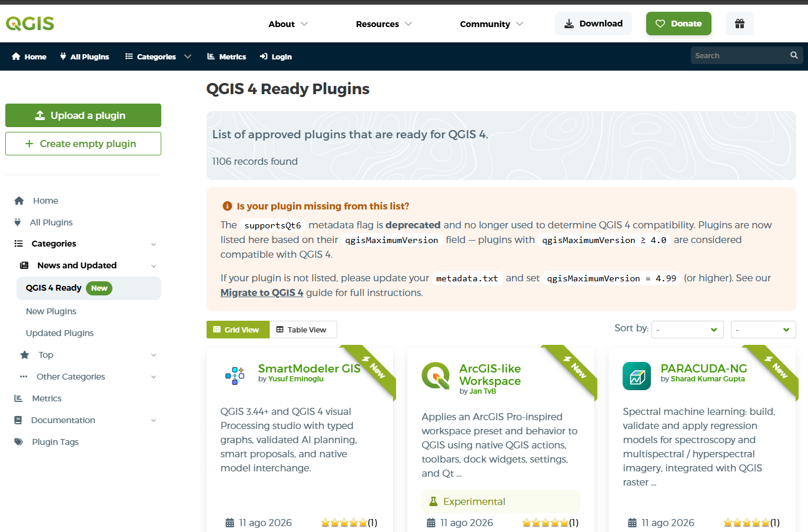Open author Yusuf Eminoglu's page
Image resolution: width=808 pixels, height=532 pixels.
296,379
